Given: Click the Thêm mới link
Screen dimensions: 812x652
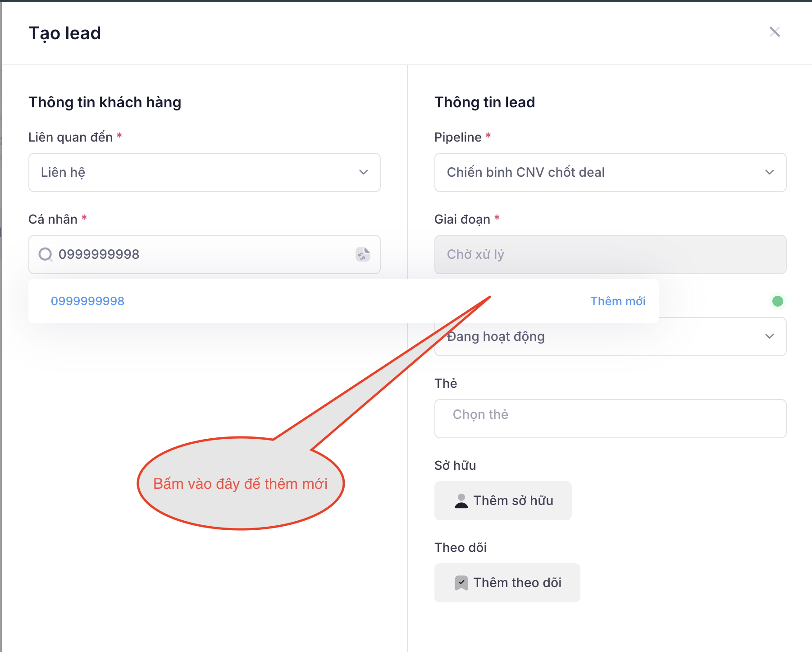Looking at the screenshot, I should tap(617, 301).
